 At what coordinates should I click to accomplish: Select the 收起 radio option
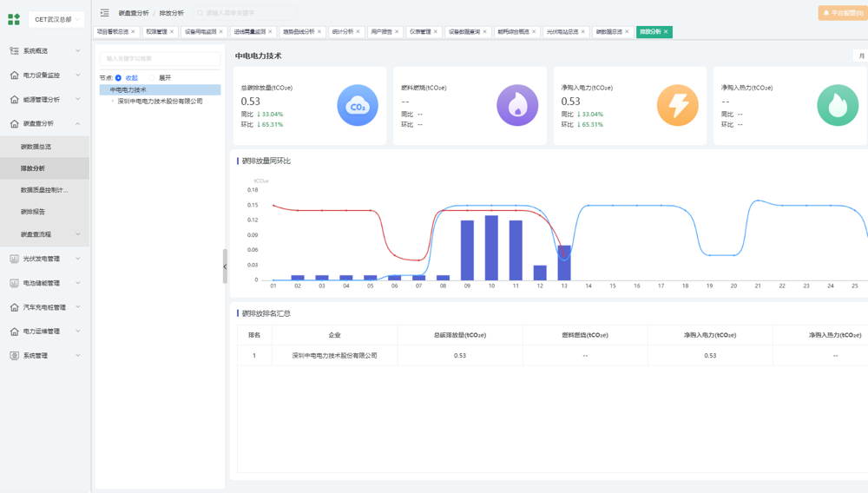119,78
